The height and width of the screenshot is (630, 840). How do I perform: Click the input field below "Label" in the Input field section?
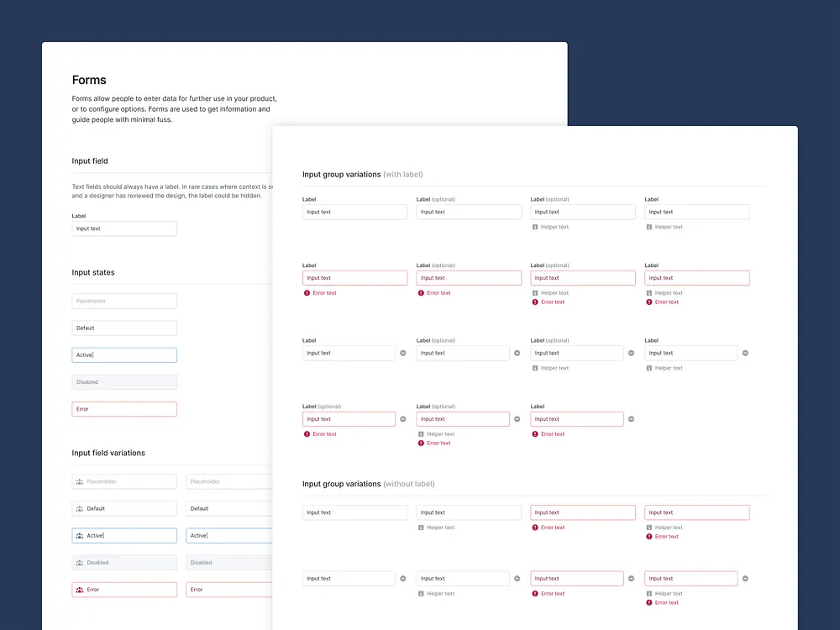124,228
